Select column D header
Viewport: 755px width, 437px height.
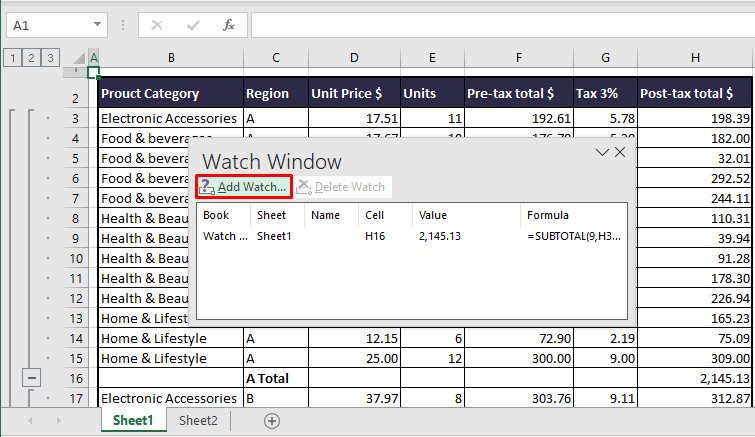354,58
